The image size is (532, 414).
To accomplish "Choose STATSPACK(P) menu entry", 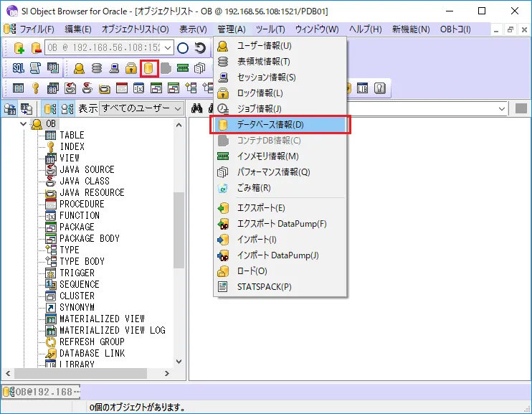I will [280, 287].
